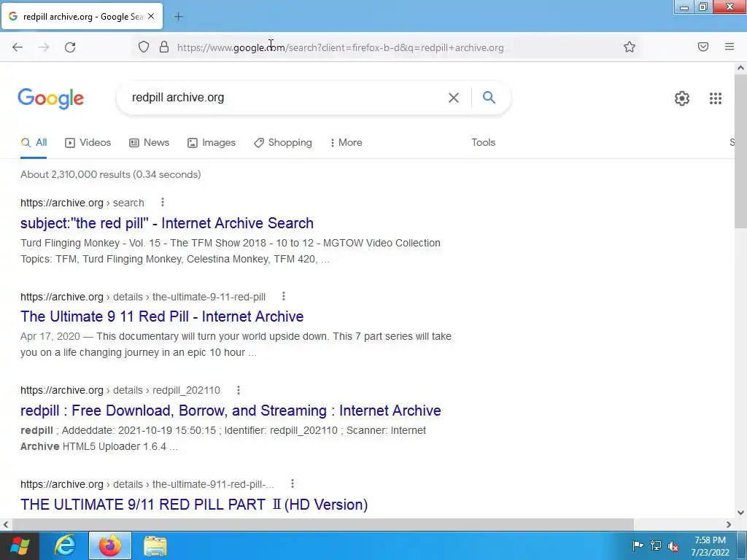747x560 pixels.
Task: Switch to the Videos tab
Action: (88, 142)
